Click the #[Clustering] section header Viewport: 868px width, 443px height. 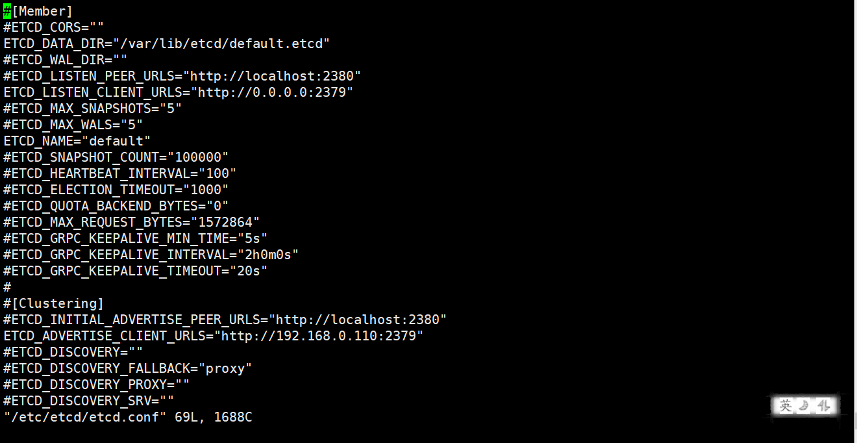pos(54,303)
